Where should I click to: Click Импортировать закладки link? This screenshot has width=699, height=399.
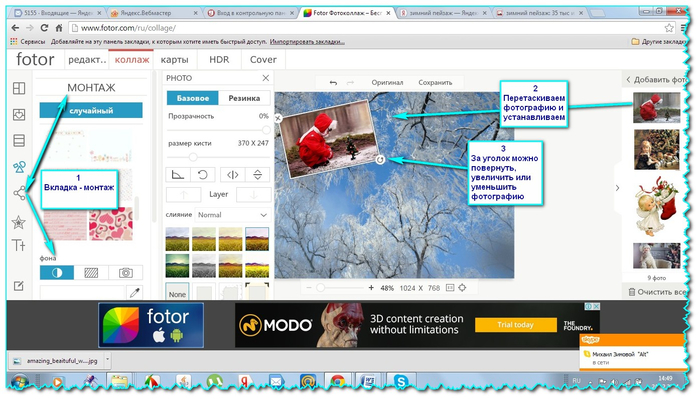(x=307, y=41)
